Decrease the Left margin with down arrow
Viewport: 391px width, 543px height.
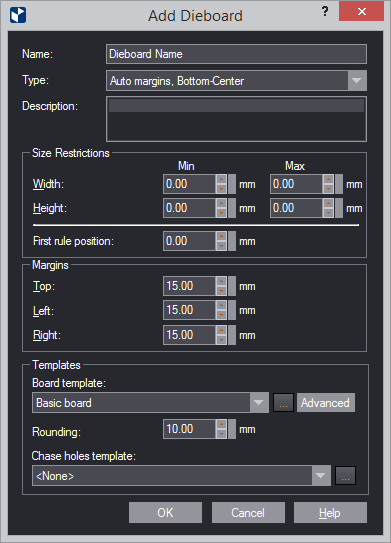click(x=221, y=315)
